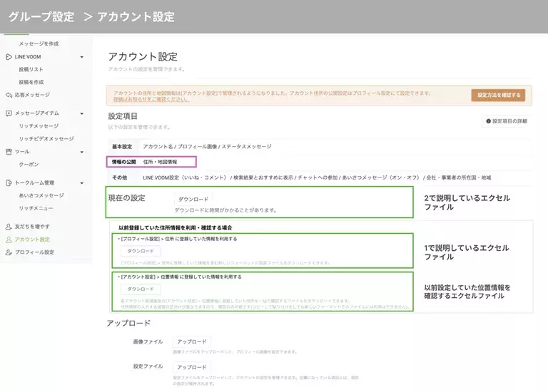Click アップロード button for 画像ファイル
548x392 pixels.
191,342
